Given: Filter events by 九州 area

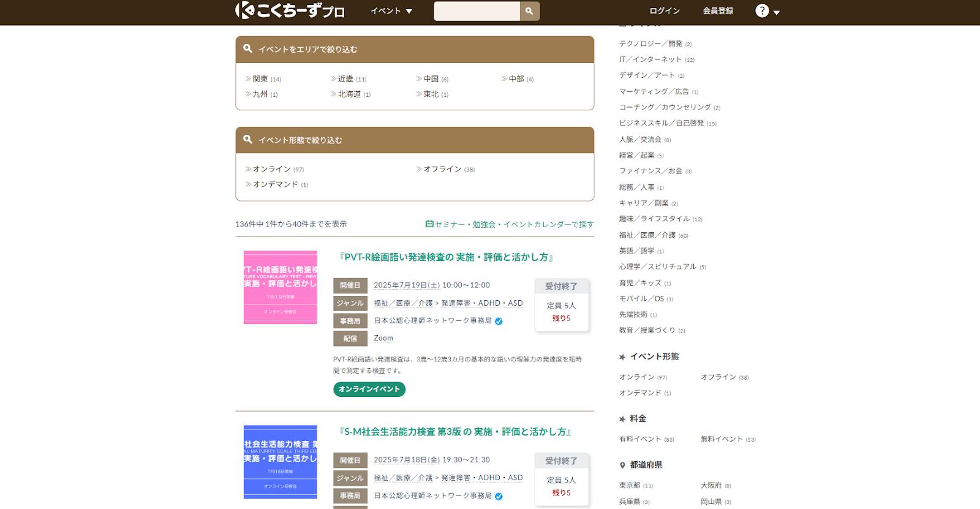Looking at the screenshot, I should pyautogui.click(x=262, y=94).
